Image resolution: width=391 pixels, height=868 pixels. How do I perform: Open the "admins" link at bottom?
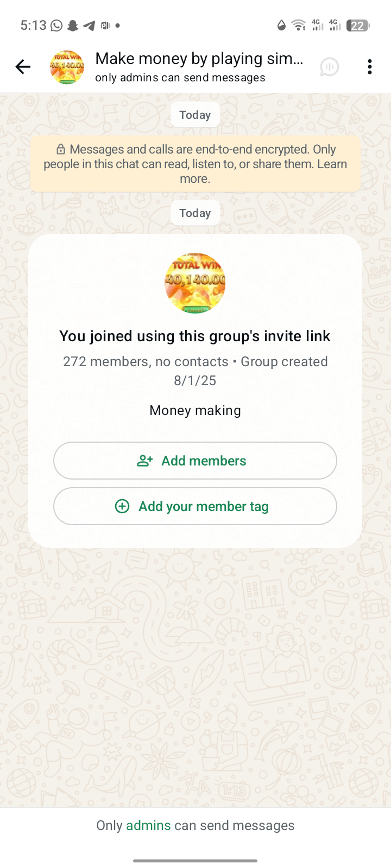coord(148,825)
